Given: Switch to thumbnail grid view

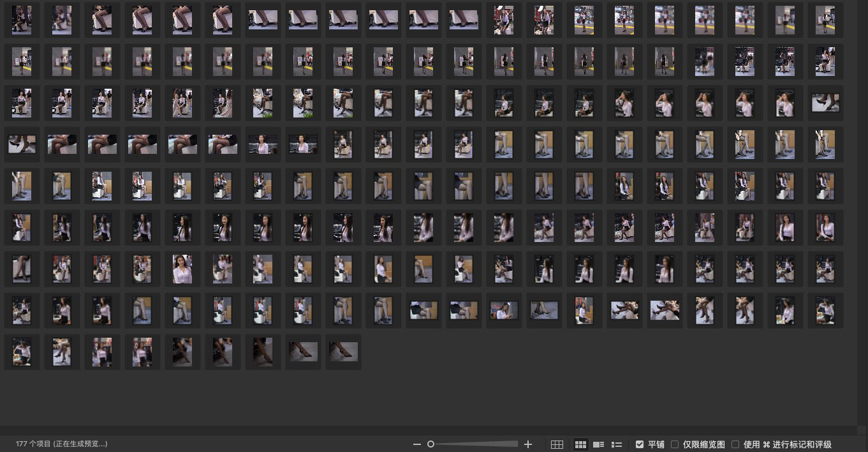Looking at the screenshot, I should click(x=580, y=444).
